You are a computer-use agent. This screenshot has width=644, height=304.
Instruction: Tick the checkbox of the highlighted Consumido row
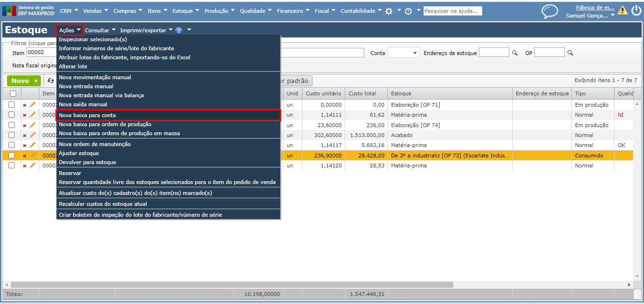point(12,156)
